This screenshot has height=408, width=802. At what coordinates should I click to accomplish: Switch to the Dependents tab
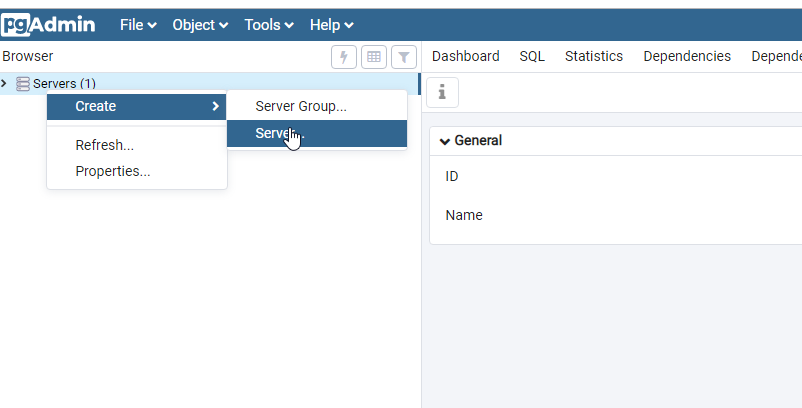[776, 56]
